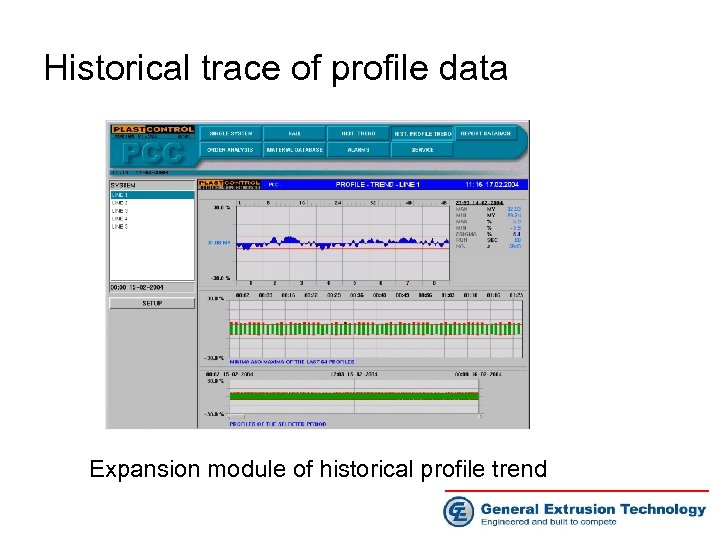
Task: Click the blue profile curve chart
Action: tap(343, 242)
